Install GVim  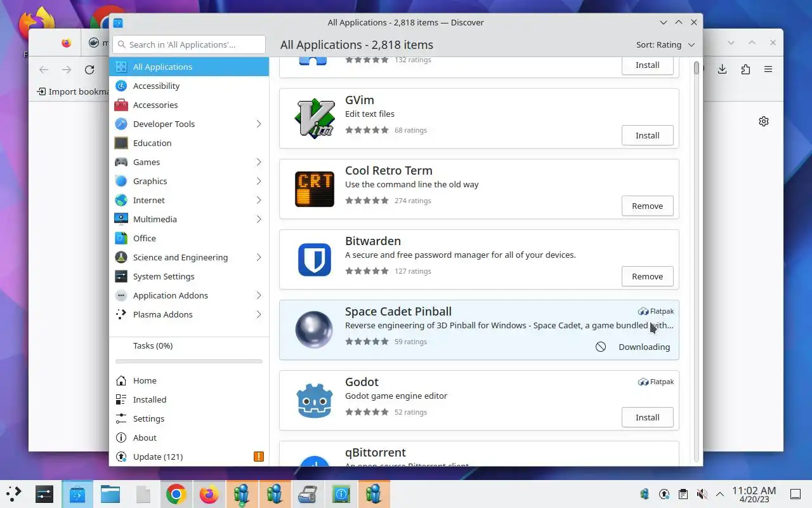[x=647, y=135]
